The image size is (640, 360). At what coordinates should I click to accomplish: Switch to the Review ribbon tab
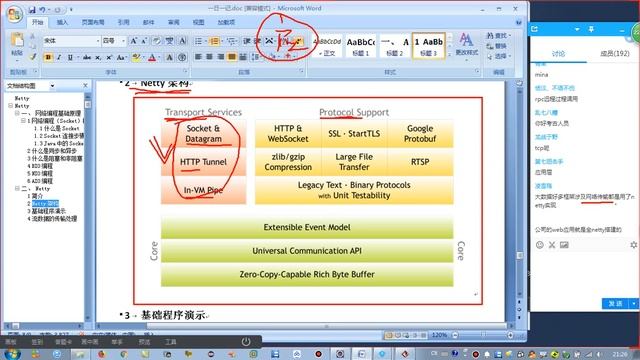click(x=173, y=22)
